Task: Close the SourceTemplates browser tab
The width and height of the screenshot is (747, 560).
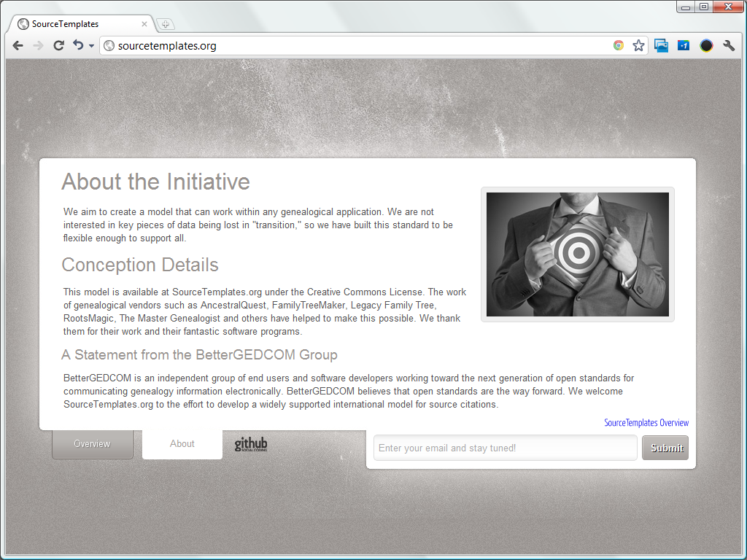Action: (144, 24)
